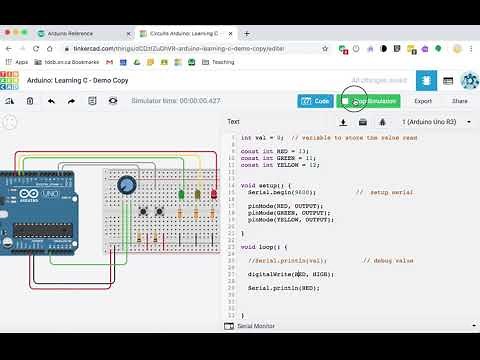Stop the running simulation
Screen dimensions: 480x360
pos(368,101)
